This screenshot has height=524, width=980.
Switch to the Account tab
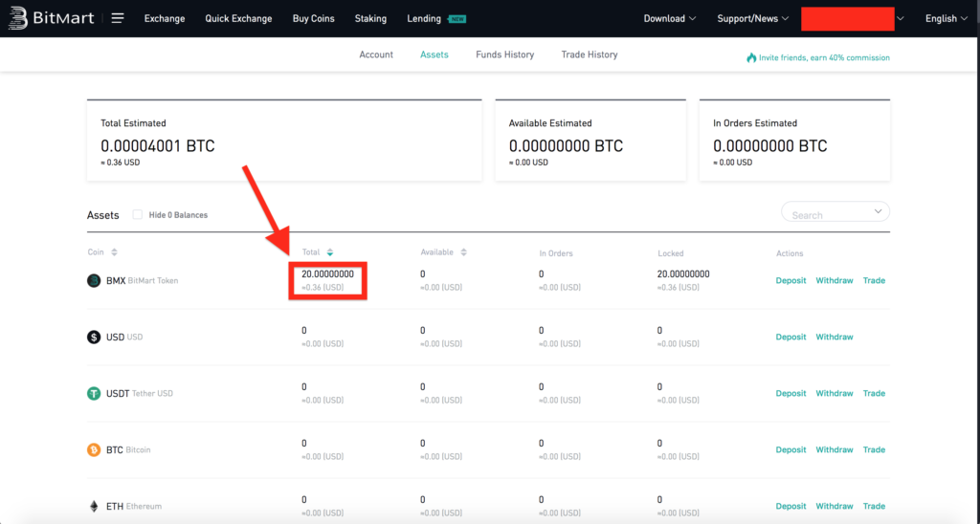(376, 55)
